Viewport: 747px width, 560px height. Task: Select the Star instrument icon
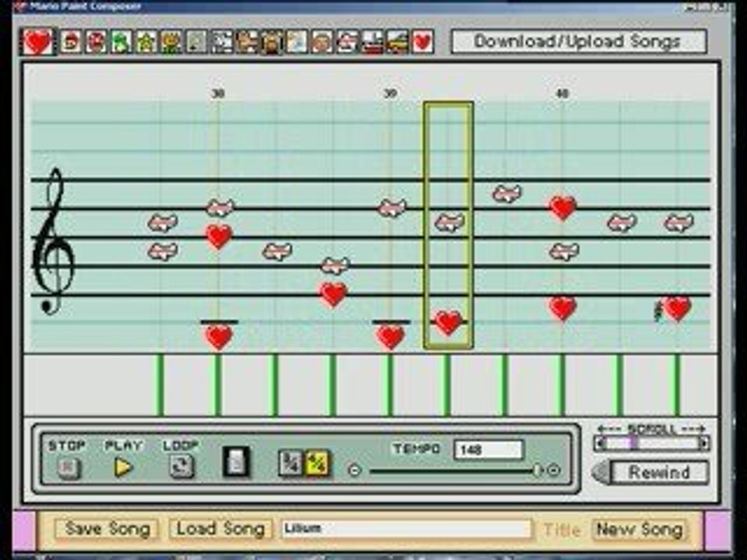(x=146, y=42)
